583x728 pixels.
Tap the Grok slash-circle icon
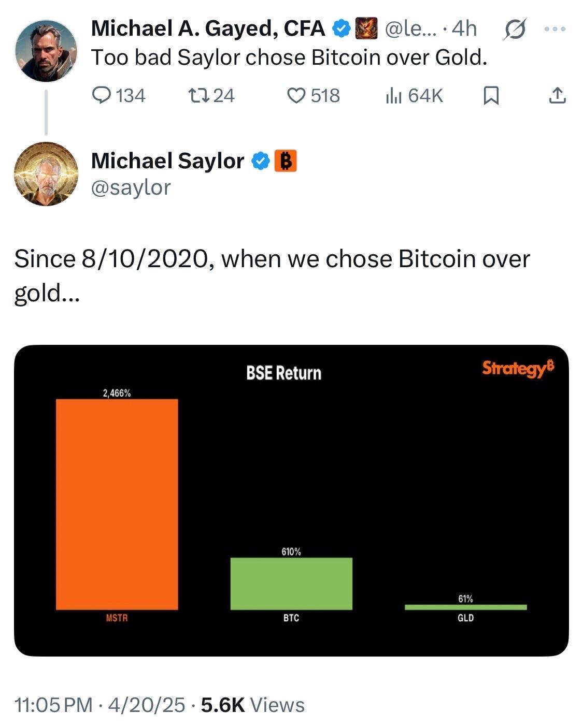[516, 29]
